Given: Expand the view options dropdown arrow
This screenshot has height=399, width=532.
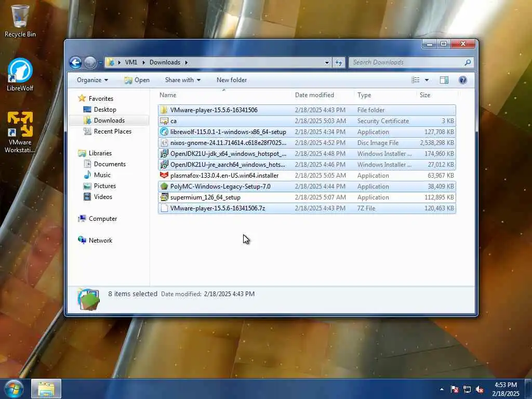Looking at the screenshot, I should point(427,80).
